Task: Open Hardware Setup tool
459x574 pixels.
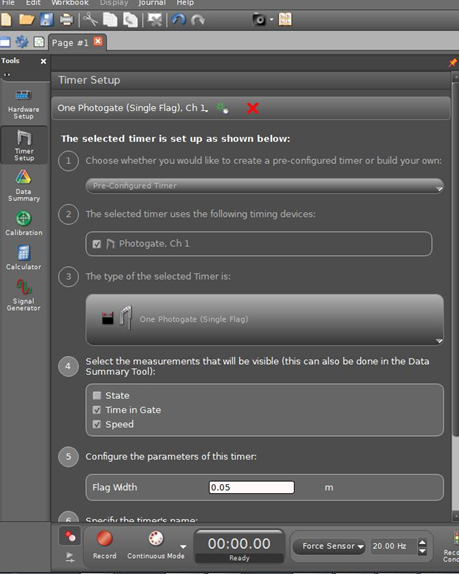Action: coord(23,105)
